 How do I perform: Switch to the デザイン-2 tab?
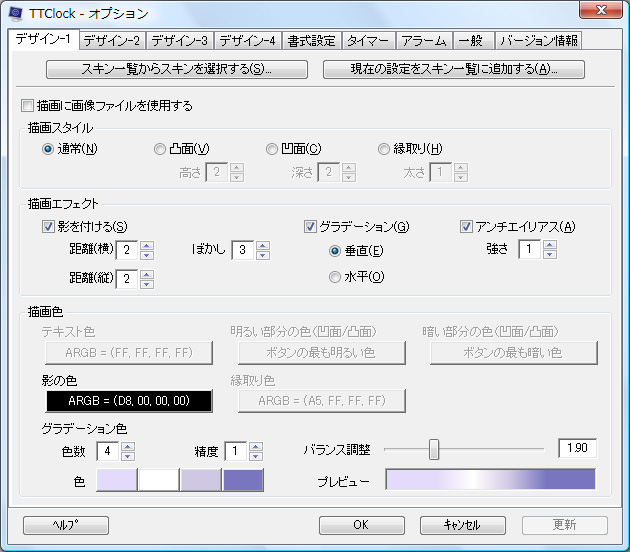click(x=112, y=41)
